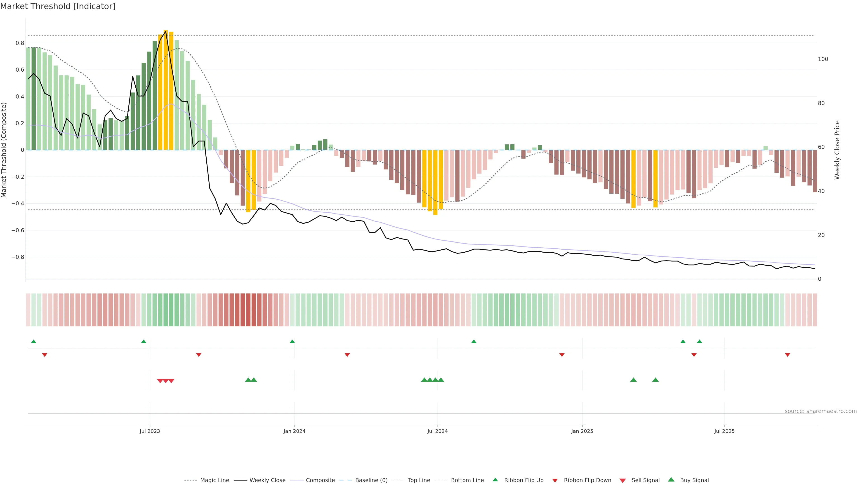868x488 pixels.
Task: Toggle the Composite legend entry
Action: [x=320, y=480]
